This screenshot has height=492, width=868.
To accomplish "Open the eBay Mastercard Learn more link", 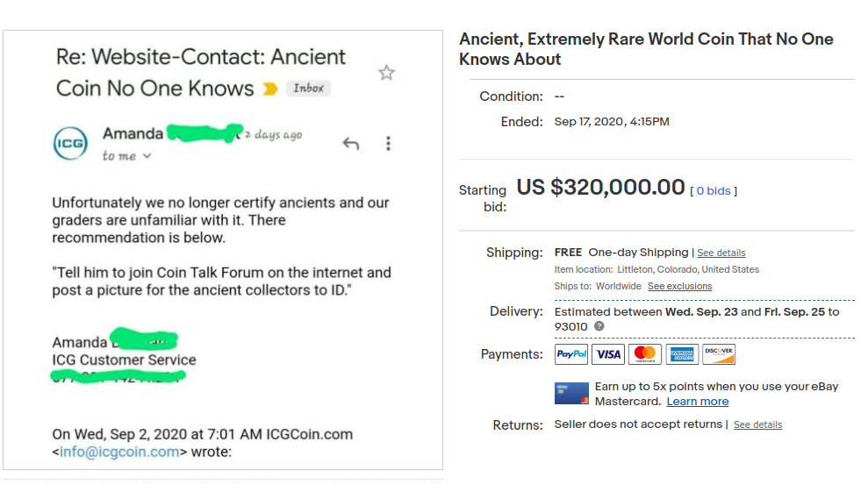I will (698, 402).
